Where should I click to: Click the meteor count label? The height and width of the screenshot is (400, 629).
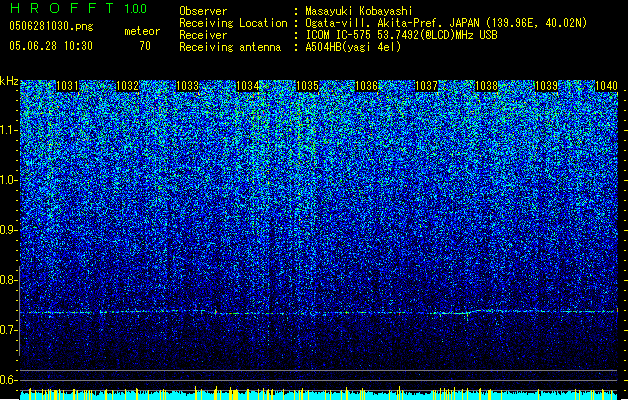pos(142,31)
